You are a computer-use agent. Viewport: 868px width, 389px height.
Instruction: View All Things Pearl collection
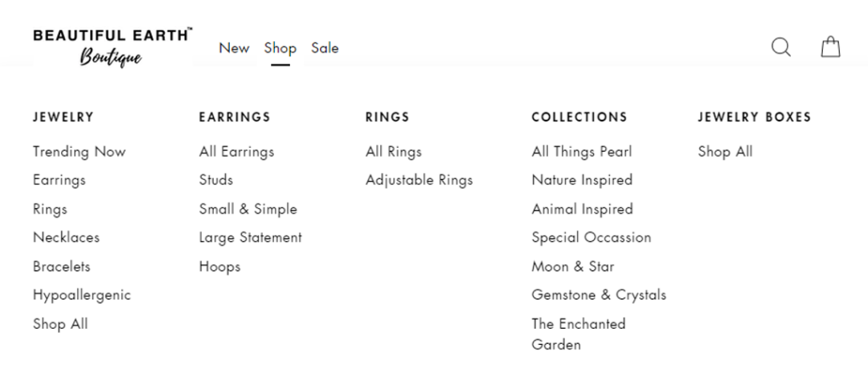pos(582,152)
